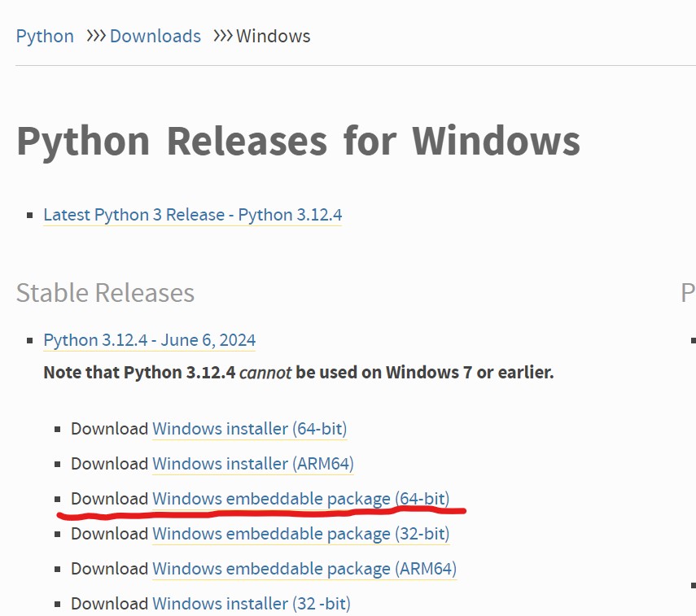Download Windows installer (ARM64)

point(253,464)
